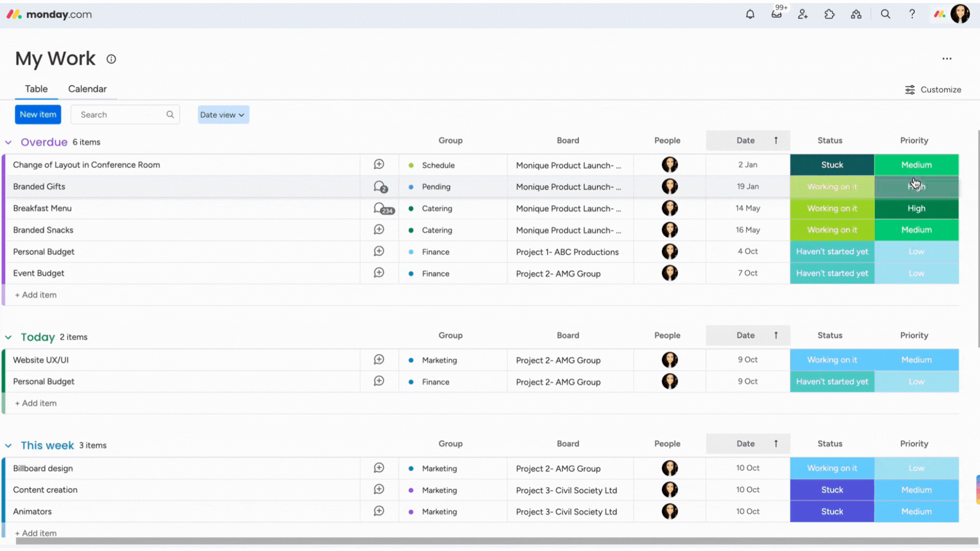Start a conversation on Branded Snacks
The height and width of the screenshot is (551, 980).
379,230
